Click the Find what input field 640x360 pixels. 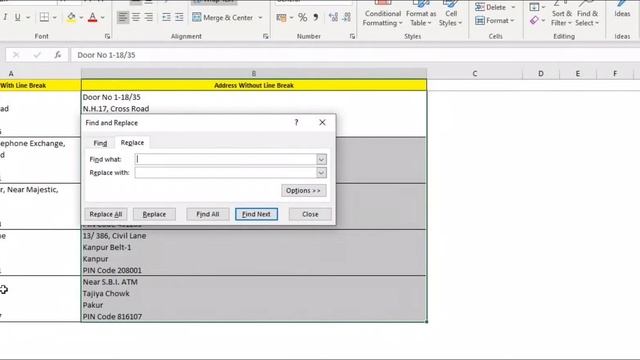coord(226,159)
